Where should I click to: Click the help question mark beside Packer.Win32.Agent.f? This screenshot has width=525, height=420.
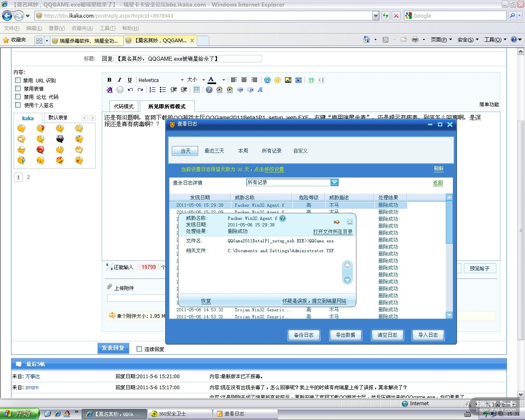tap(283, 219)
